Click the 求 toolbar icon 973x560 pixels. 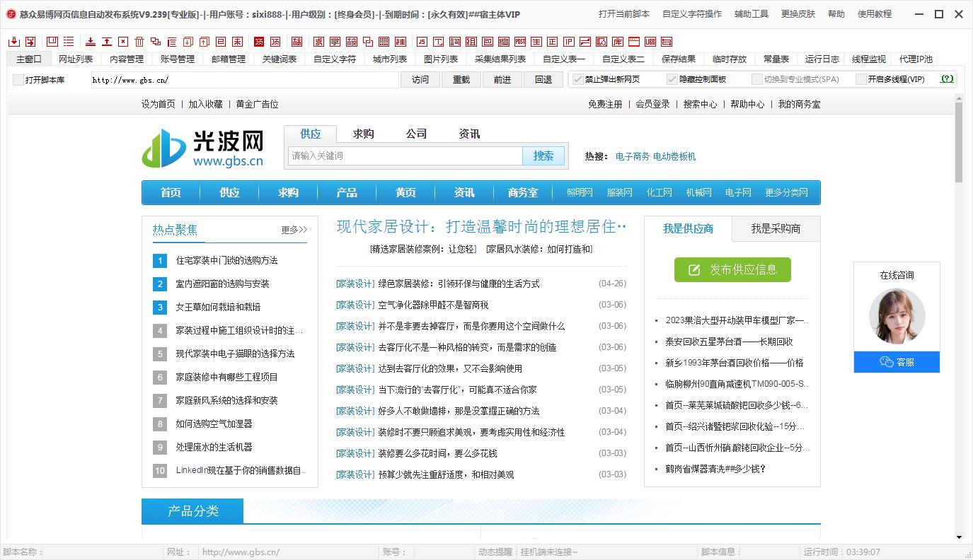click(318, 42)
